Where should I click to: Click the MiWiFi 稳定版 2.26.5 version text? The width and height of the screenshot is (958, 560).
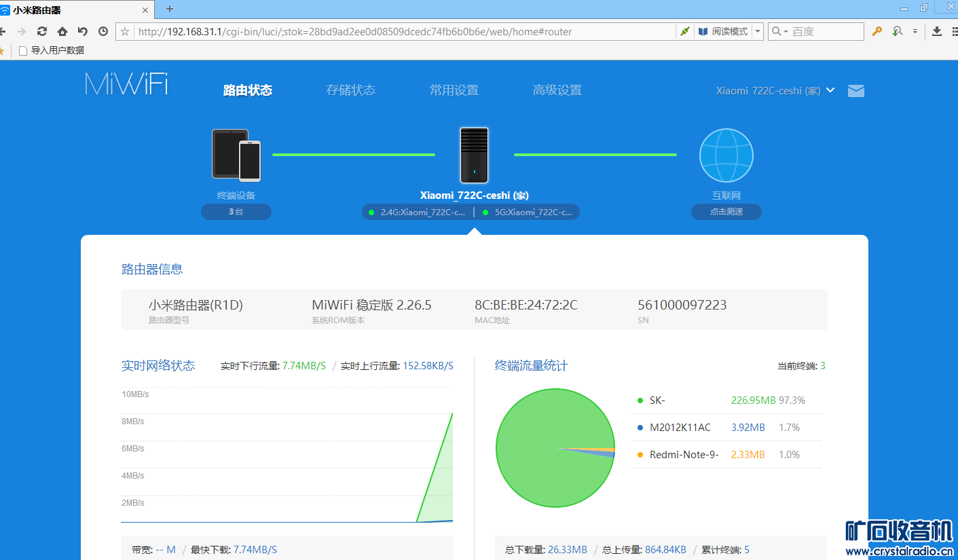pyautogui.click(x=371, y=305)
